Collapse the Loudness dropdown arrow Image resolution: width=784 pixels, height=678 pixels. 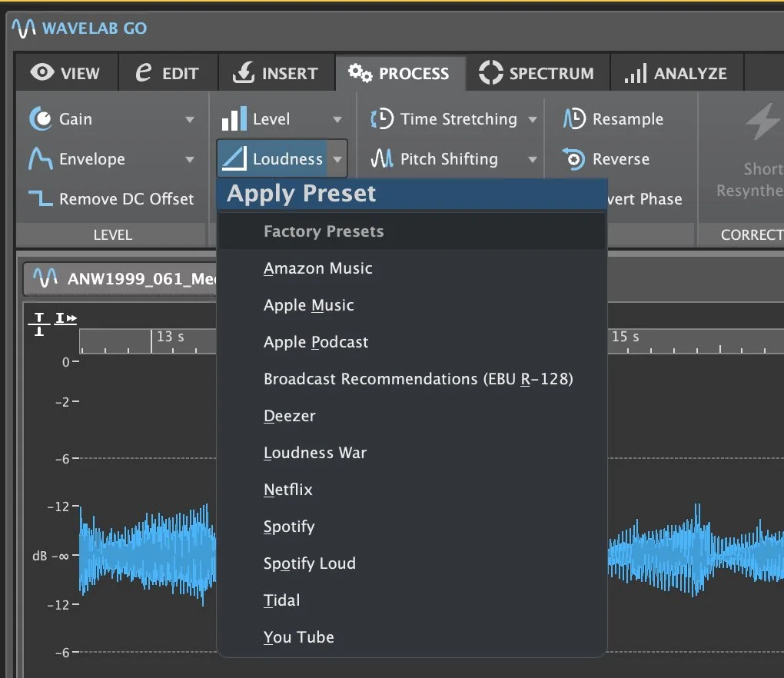coord(337,159)
